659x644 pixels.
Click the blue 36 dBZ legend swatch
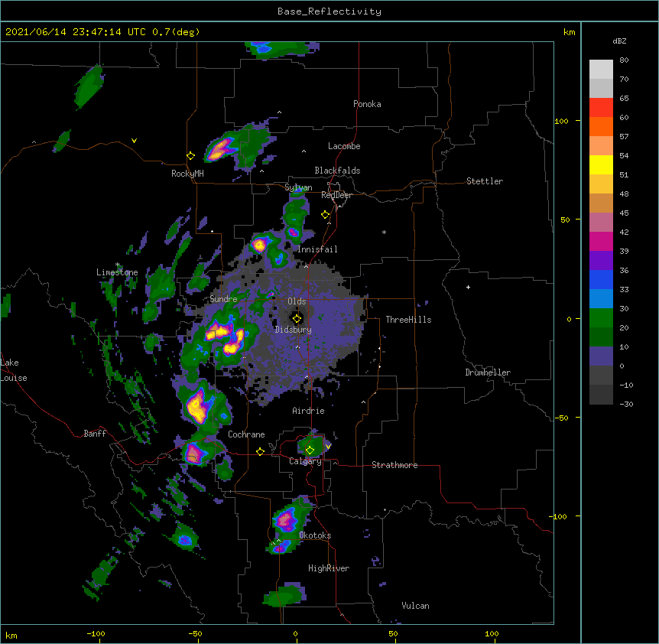coord(601,279)
